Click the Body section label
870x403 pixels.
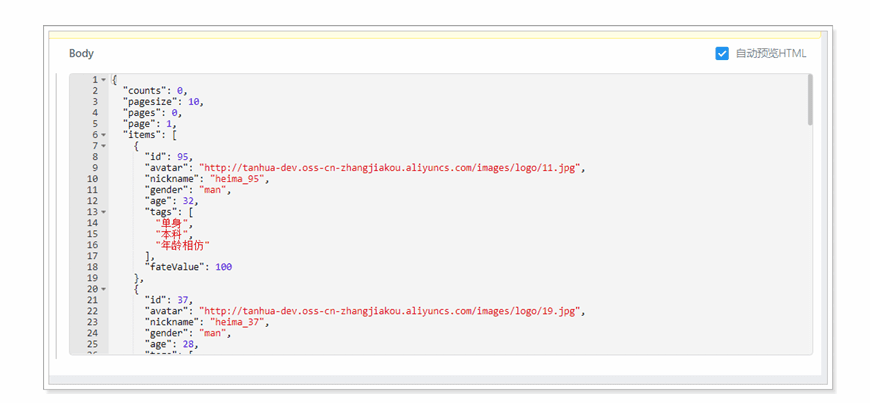(81, 54)
